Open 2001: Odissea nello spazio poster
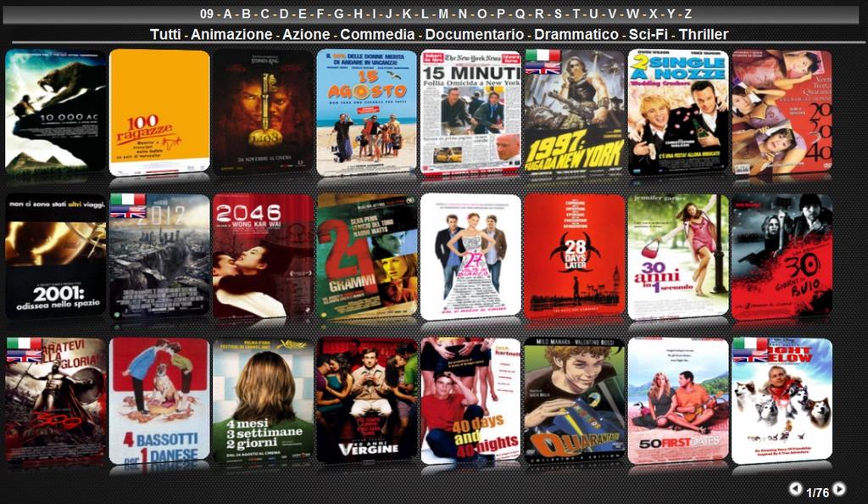 (55, 256)
